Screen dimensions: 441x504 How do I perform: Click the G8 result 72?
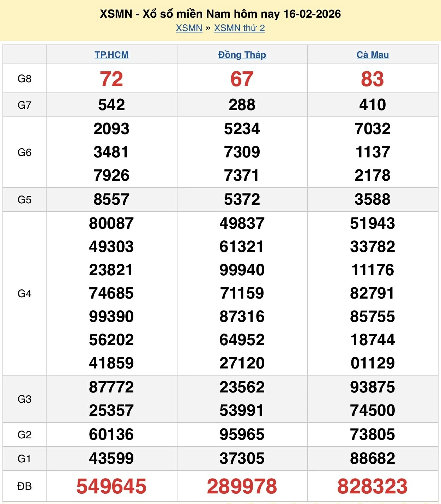pyautogui.click(x=111, y=79)
